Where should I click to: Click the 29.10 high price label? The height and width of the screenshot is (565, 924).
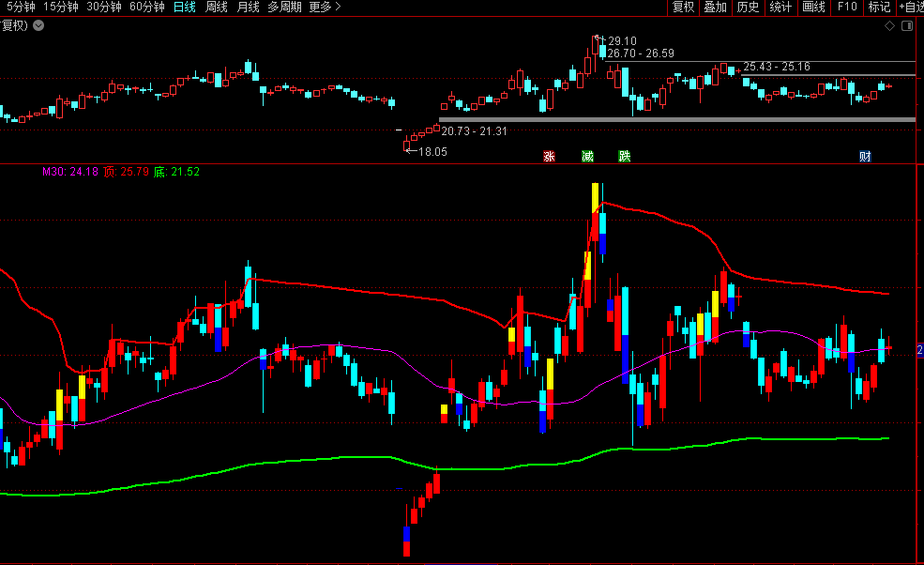pos(622,41)
